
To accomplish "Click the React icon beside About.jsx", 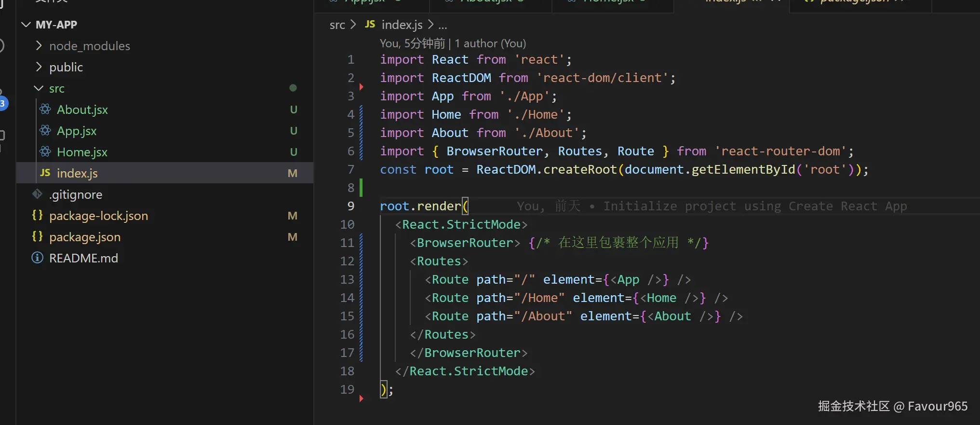I will [45, 110].
